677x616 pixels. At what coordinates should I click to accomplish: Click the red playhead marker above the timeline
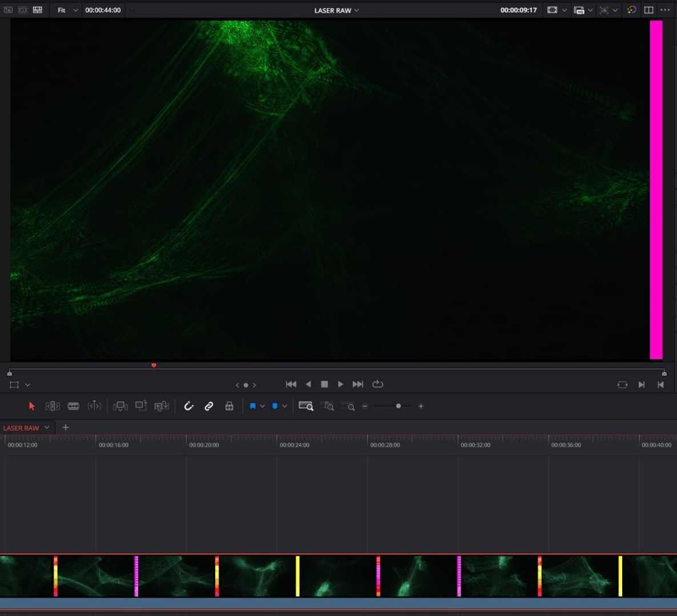tap(154, 366)
